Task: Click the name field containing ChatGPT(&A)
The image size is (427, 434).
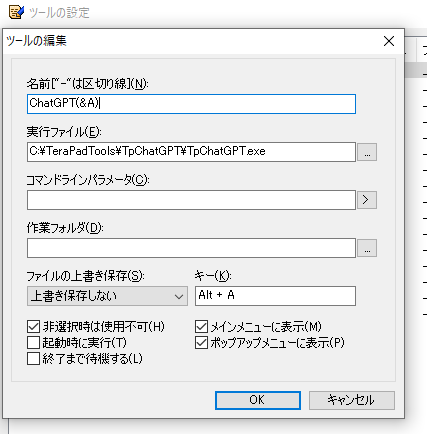Action: [x=191, y=104]
